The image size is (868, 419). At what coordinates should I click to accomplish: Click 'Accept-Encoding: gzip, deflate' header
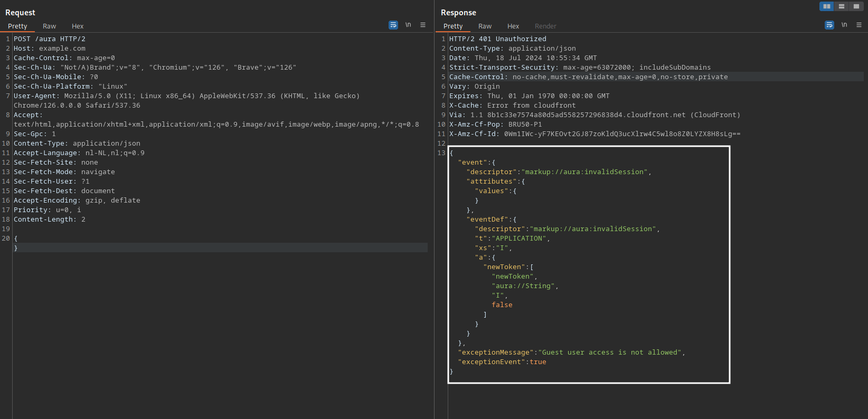[x=77, y=201]
